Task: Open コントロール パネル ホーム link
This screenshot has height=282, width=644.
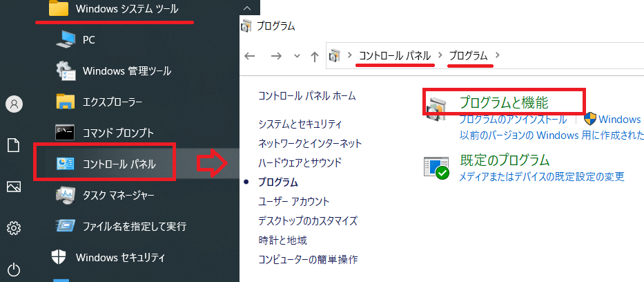Action: click(x=306, y=96)
